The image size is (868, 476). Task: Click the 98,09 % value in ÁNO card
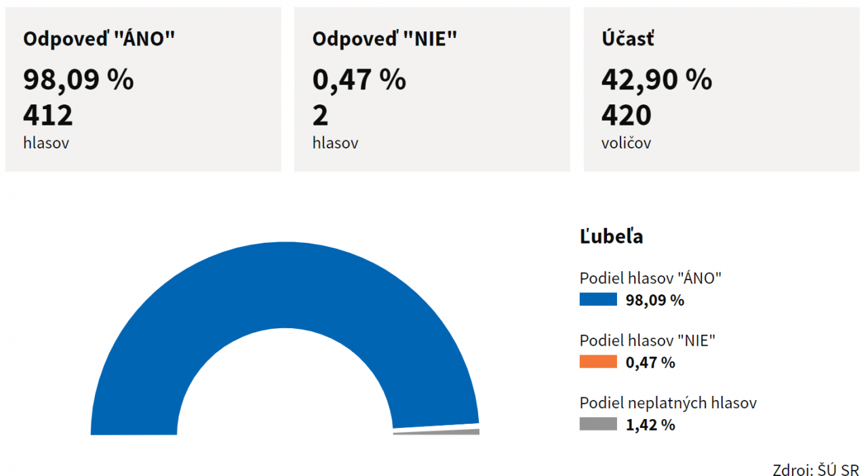pos(79,79)
